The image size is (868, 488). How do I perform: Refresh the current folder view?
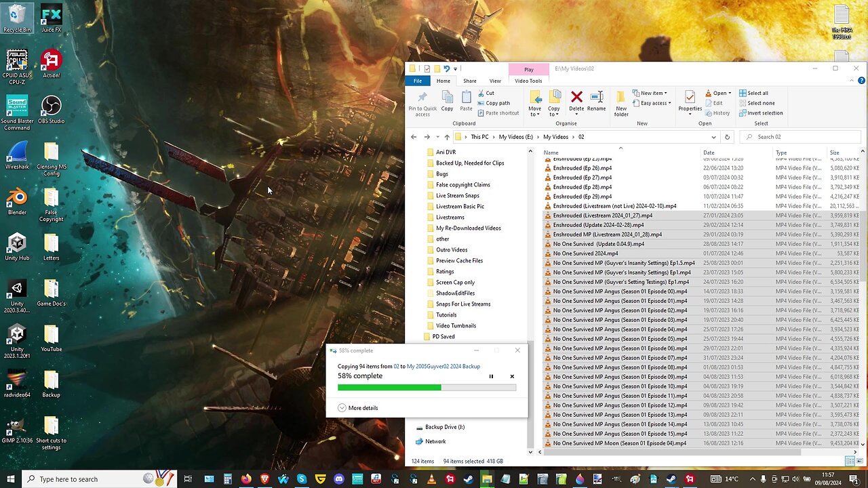click(x=727, y=137)
